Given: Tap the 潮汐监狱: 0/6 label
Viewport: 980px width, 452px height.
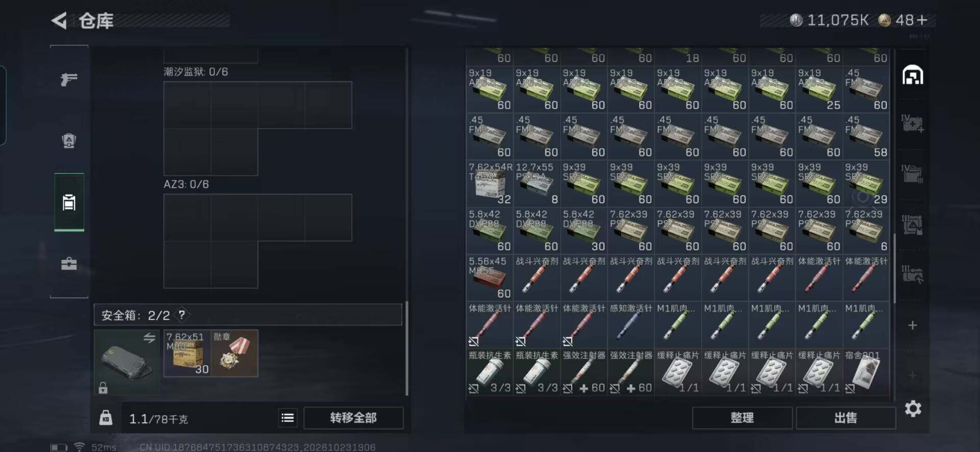Looking at the screenshot, I should click(195, 72).
